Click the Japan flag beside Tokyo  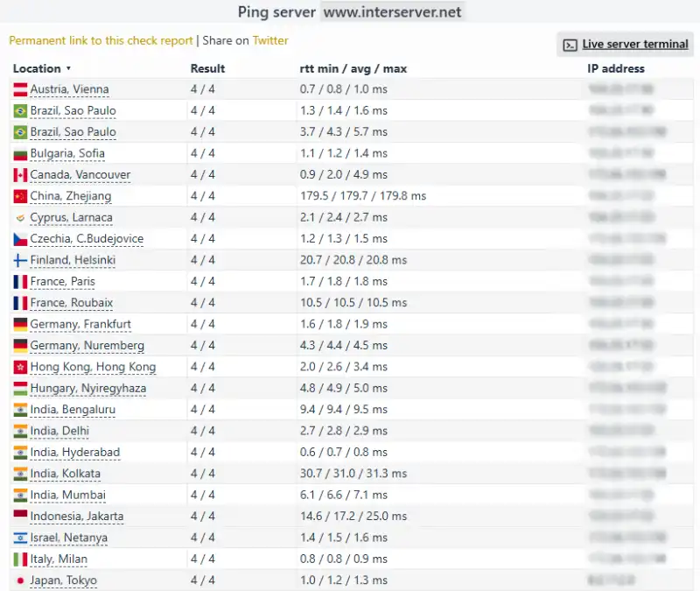click(x=20, y=580)
